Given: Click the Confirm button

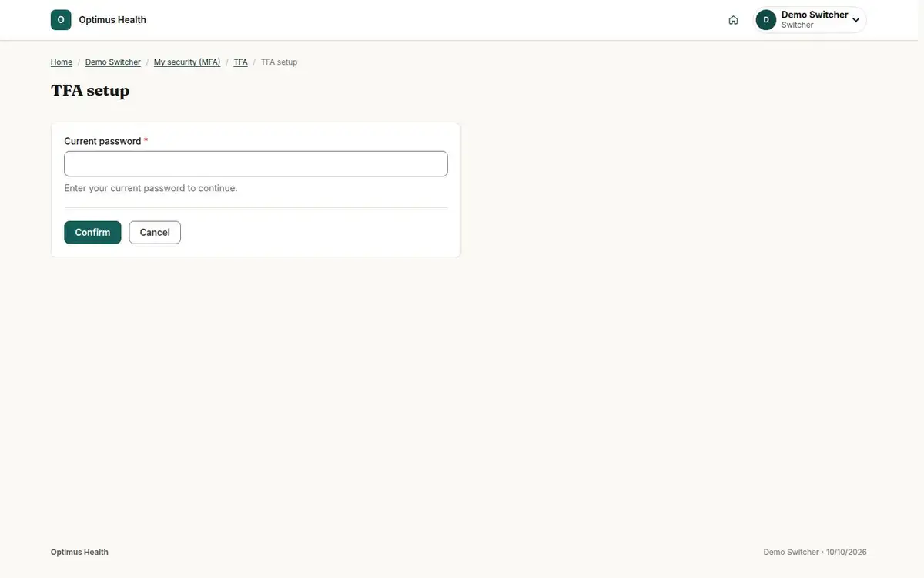Looking at the screenshot, I should click(x=92, y=233).
